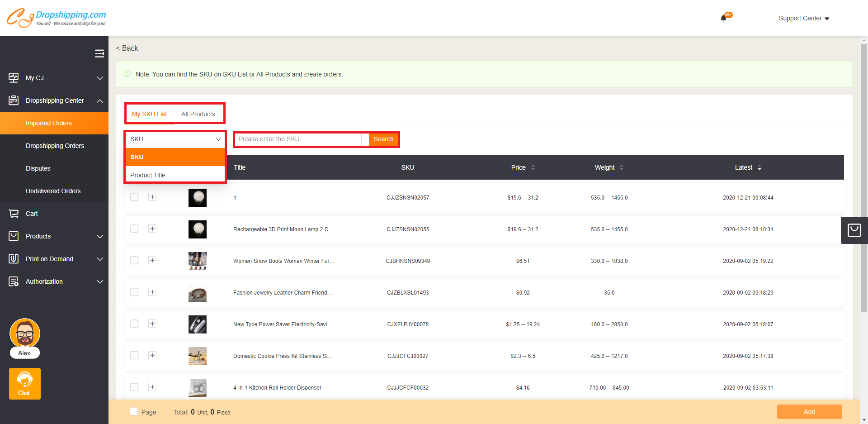The height and width of the screenshot is (424, 868).
Task: Open the Chat support widget
Action: pyautogui.click(x=24, y=383)
